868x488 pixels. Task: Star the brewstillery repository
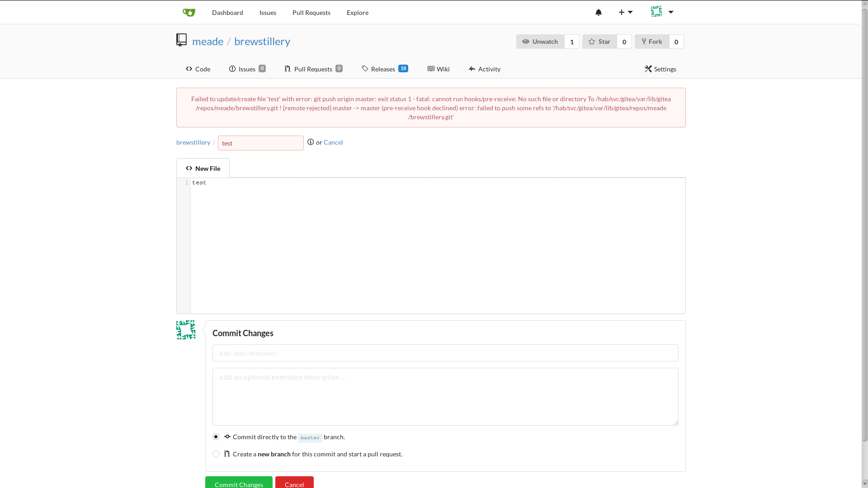pyautogui.click(x=599, y=42)
